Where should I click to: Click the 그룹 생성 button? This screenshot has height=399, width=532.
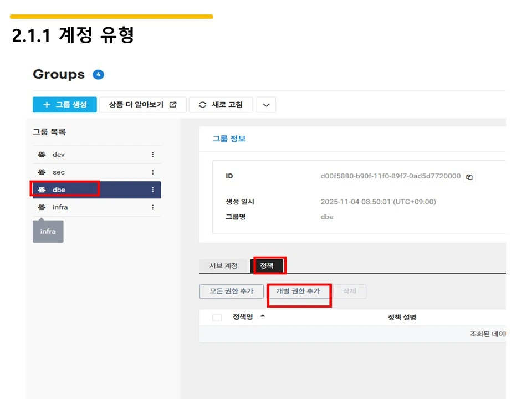64,104
